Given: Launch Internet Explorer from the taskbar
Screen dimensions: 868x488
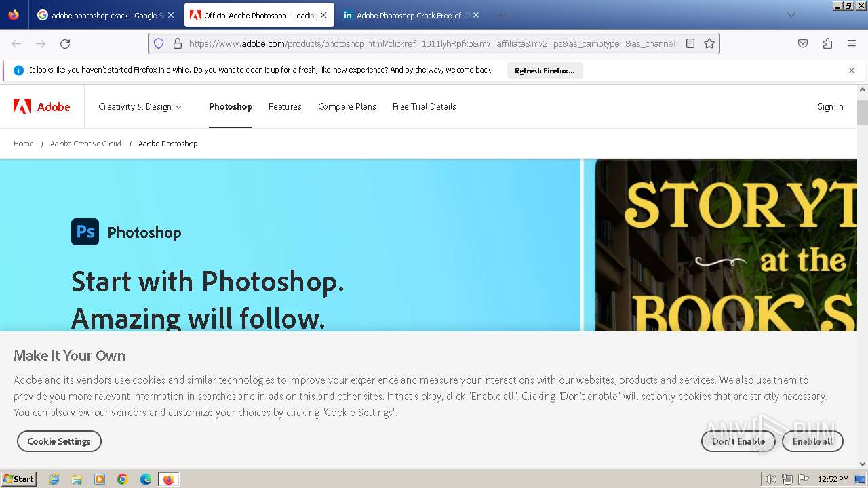Looking at the screenshot, I should [x=54, y=479].
